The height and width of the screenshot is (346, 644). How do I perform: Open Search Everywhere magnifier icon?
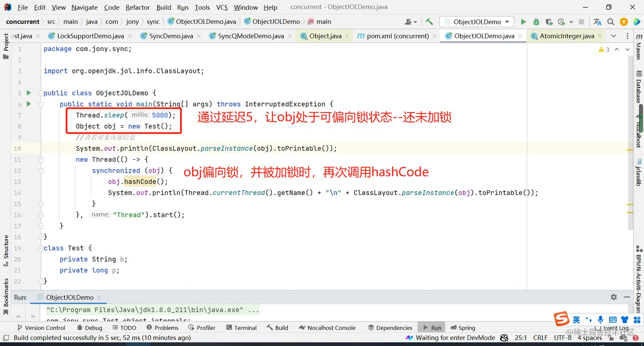(611, 22)
